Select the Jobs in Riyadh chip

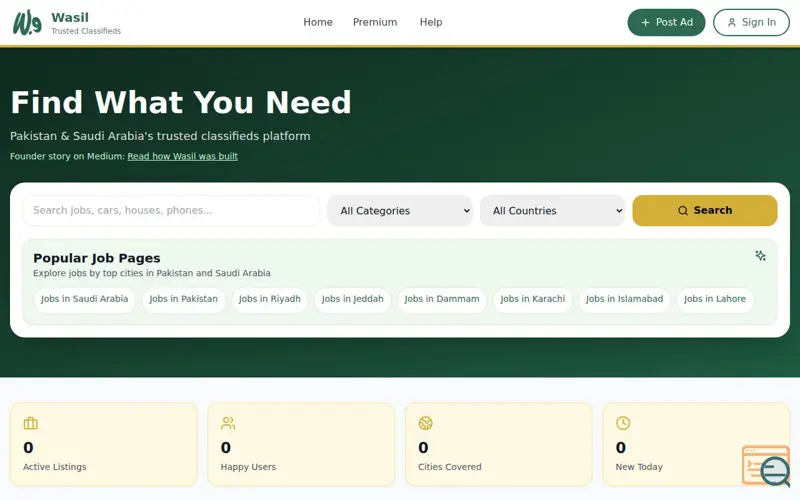coord(270,299)
